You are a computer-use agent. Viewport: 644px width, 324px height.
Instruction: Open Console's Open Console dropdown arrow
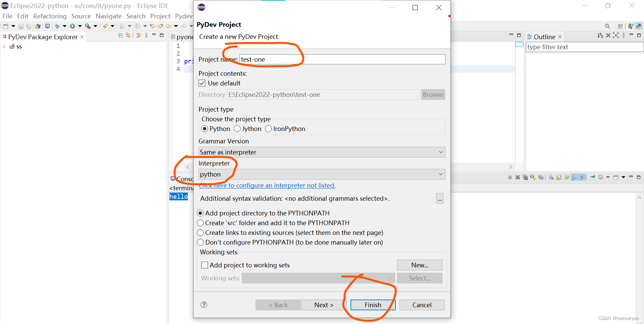coord(623,177)
